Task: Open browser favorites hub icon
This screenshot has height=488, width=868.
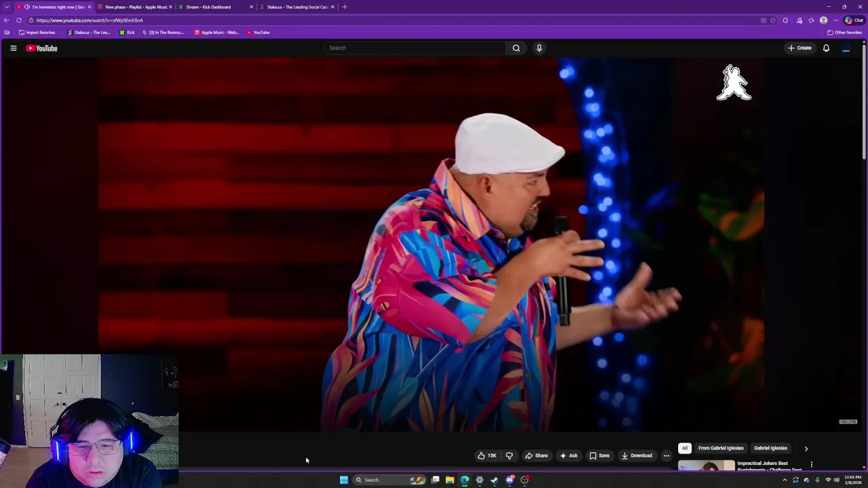Action: [x=811, y=20]
